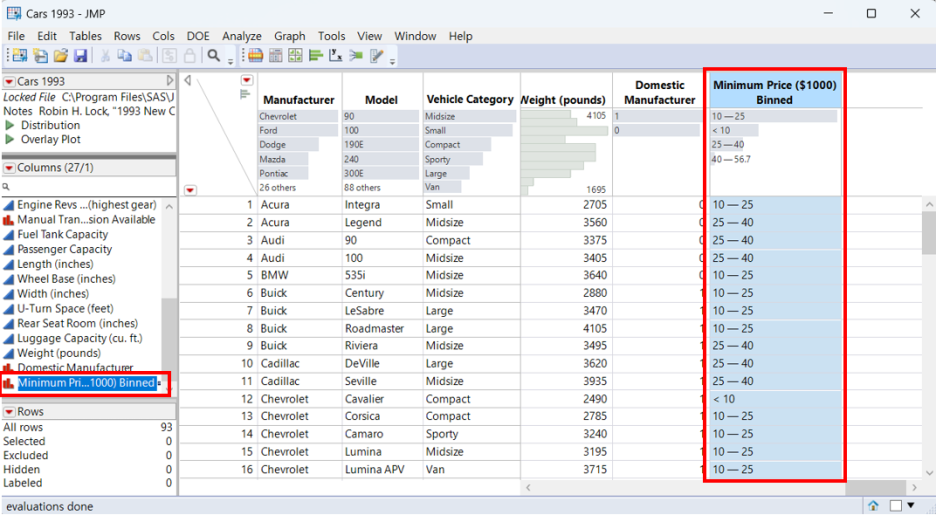Image resolution: width=936 pixels, height=515 pixels.
Task: Click the 'Selected' rows count label
Action: point(24,442)
